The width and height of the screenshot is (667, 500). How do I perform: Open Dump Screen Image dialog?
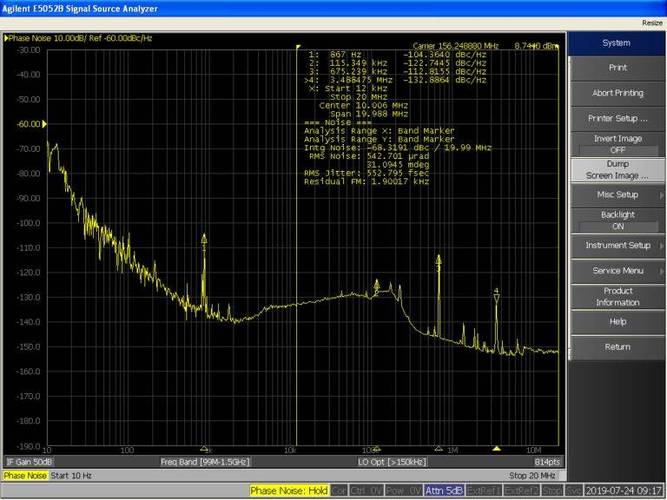617,170
